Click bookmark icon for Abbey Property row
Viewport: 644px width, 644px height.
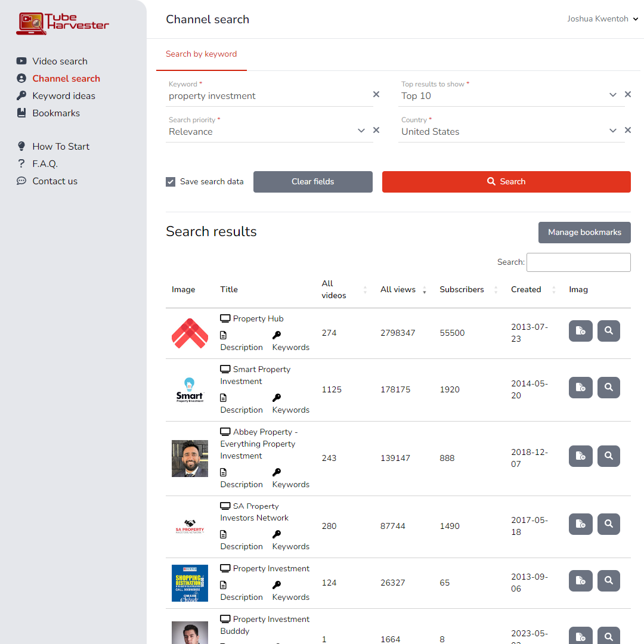tap(580, 456)
